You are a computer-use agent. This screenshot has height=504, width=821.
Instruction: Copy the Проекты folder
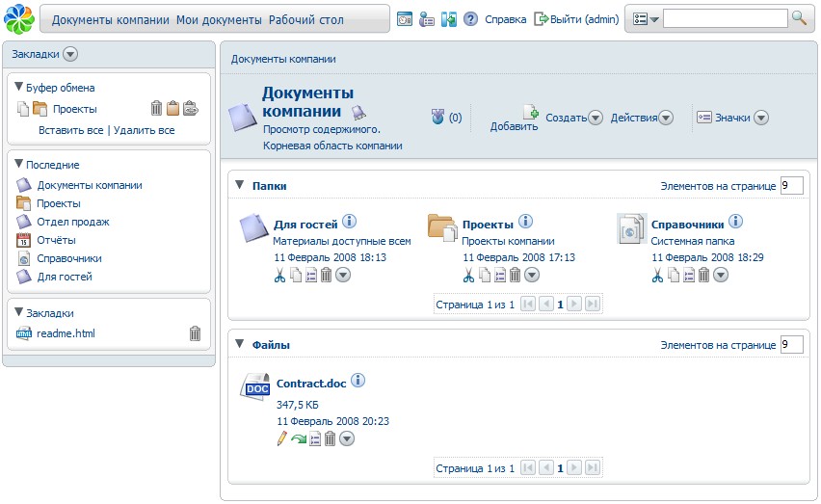click(485, 275)
